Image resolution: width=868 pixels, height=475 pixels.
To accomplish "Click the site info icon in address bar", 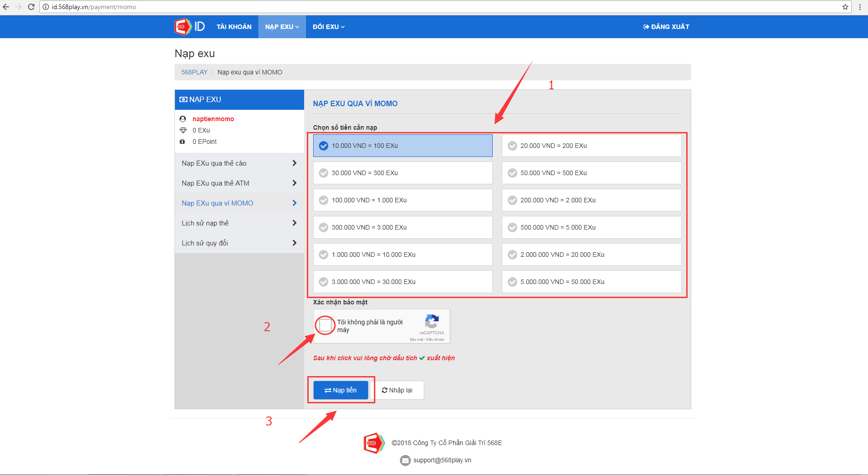I will (46, 7).
